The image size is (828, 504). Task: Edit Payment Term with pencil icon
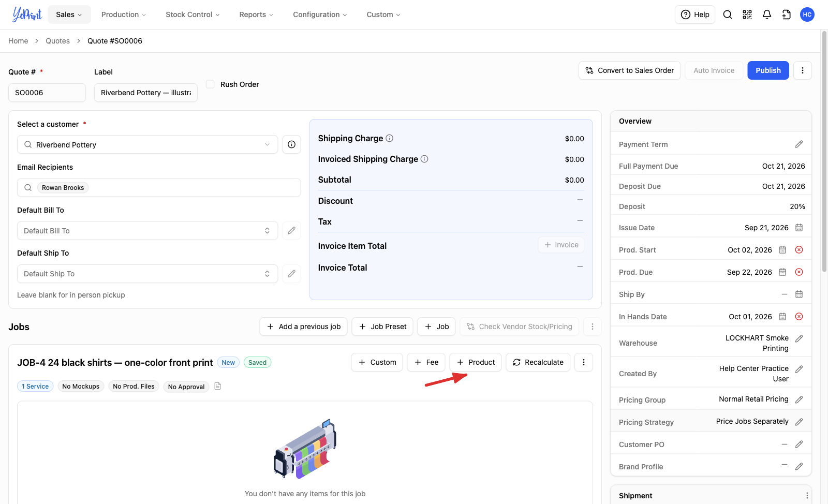[799, 144]
